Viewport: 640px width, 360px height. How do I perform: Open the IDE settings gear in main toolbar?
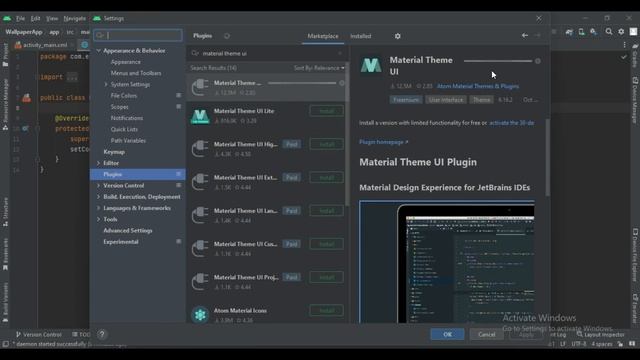[621, 31]
